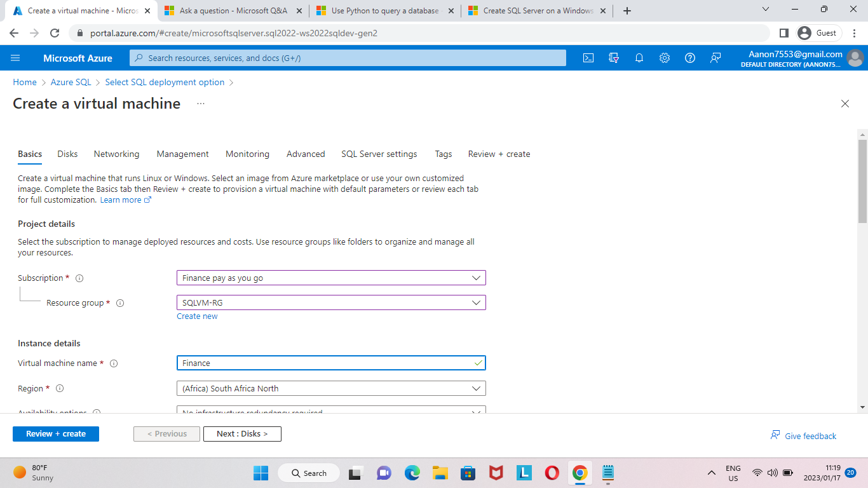Open the ellipsis menu next to the page title
Viewport: 868px width, 488px height.
point(201,104)
